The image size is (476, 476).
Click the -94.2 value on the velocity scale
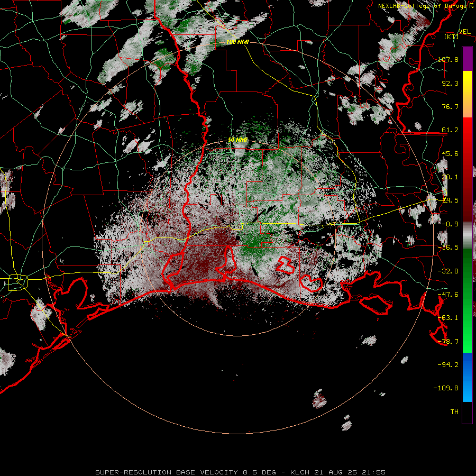pos(448,364)
